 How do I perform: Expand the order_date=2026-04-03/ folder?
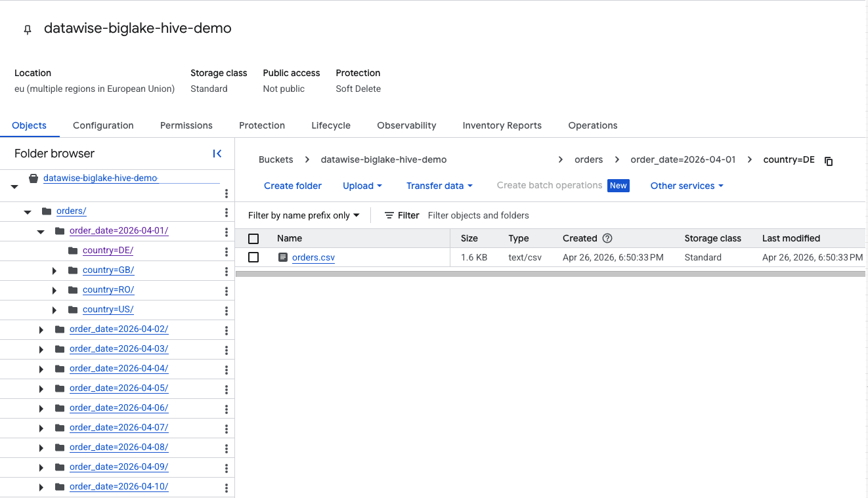click(x=41, y=349)
